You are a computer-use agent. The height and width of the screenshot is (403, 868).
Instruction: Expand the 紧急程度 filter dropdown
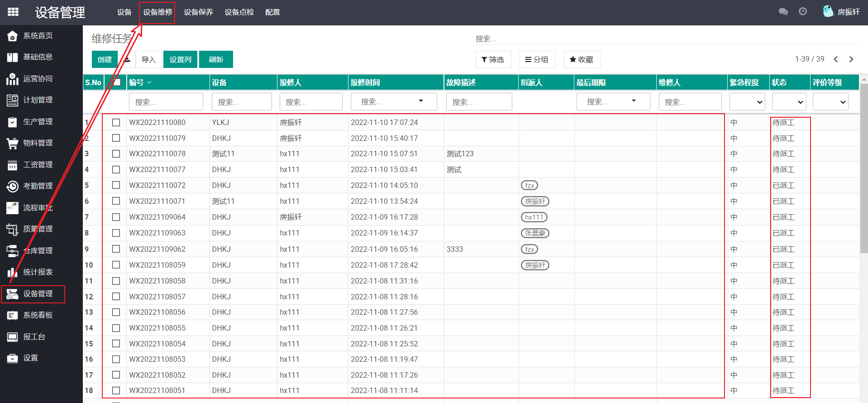pos(747,102)
